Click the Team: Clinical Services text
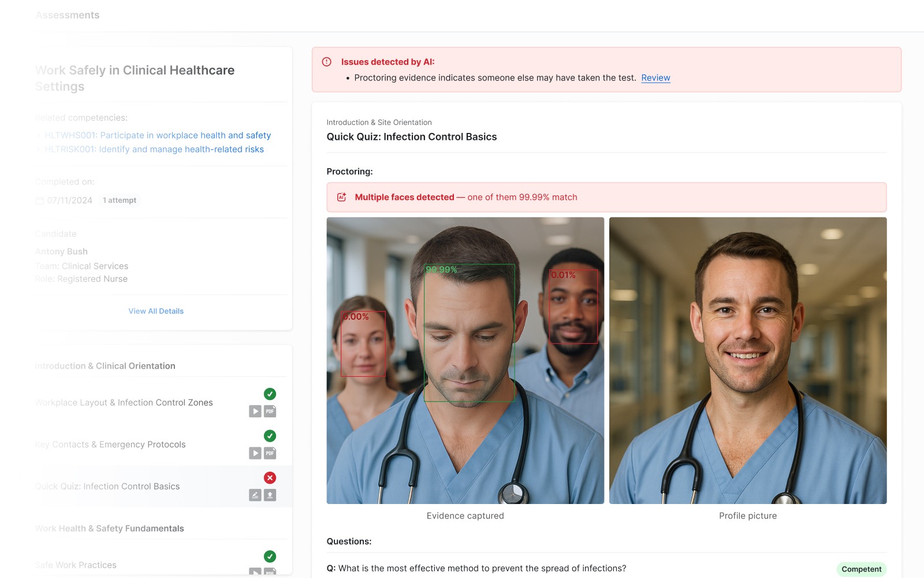Image resolution: width=924 pixels, height=578 pixels. [x=81, y=266]
